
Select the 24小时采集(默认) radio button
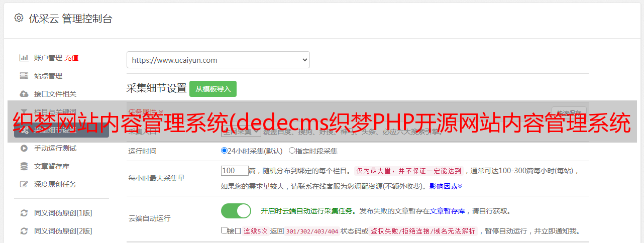click(224, 150)
